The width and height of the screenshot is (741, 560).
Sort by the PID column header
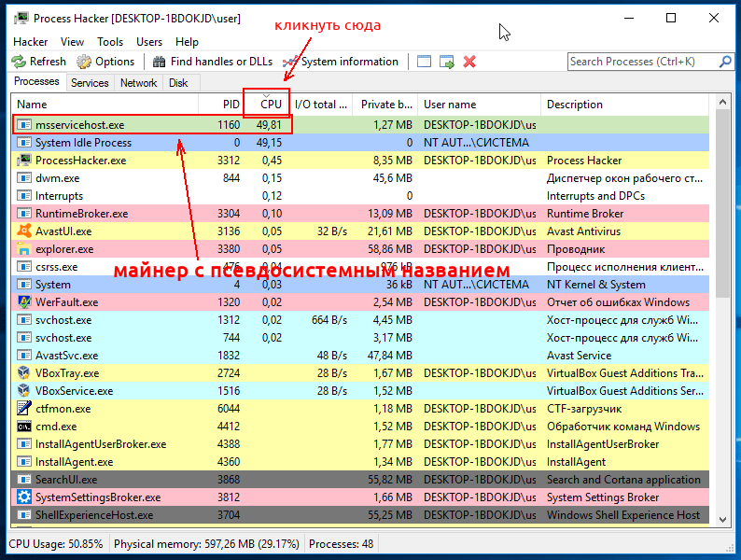[220, 105]
